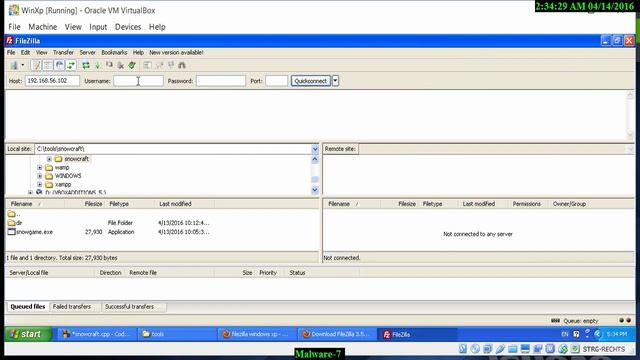Sort local files by Filesize column
The height and width of the screenshot is (360, 640).
coord(84,204)
